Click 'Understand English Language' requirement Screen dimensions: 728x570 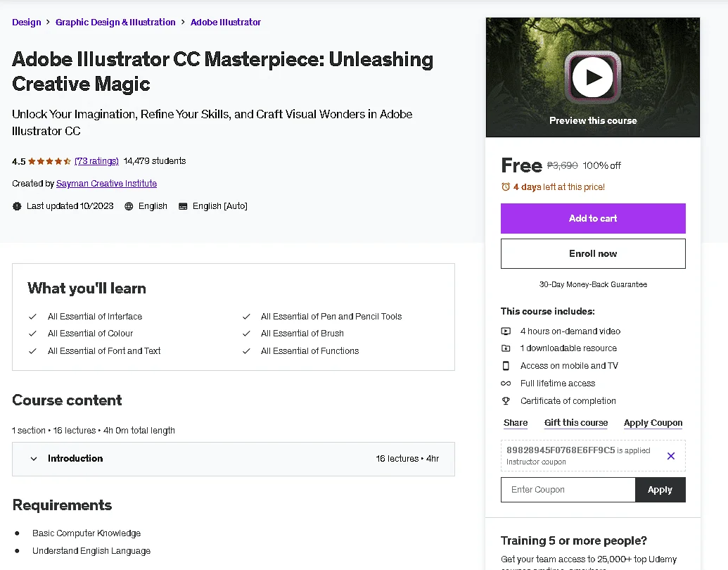tap(91, 551)
